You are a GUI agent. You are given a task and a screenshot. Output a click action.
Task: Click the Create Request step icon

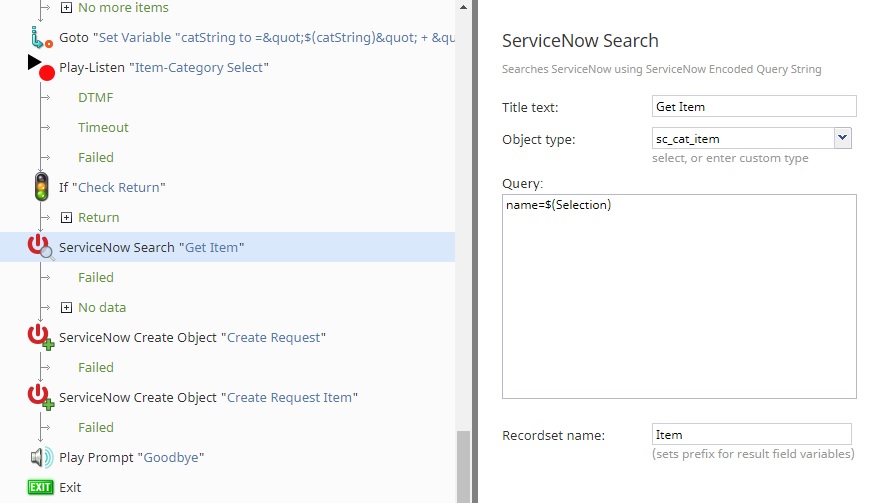[x=41, y=337]
